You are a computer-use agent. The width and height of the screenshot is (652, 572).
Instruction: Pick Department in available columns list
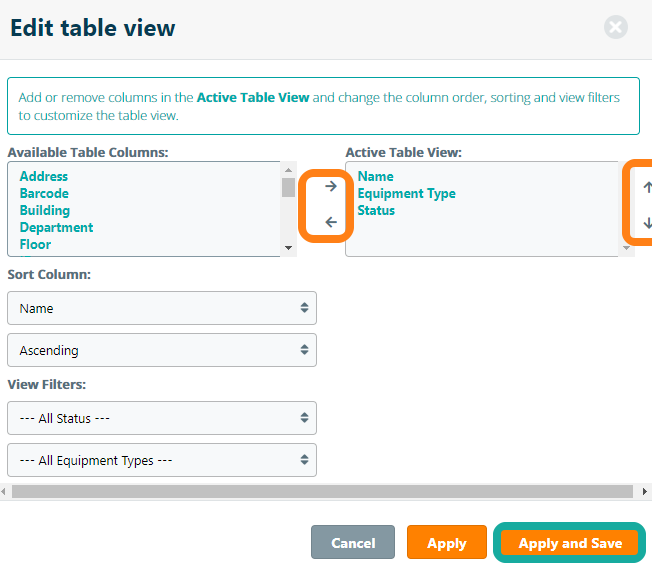click(56, 228)
